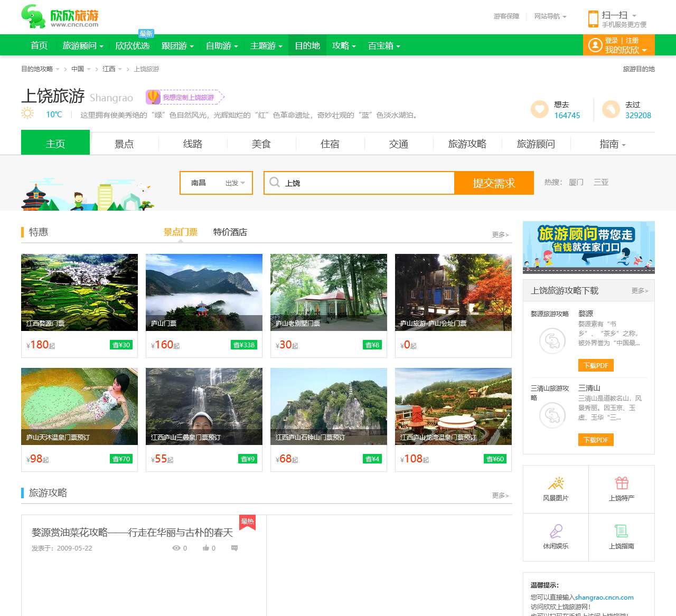676x616 pixels.
Task: Type in the 上饶 search input field
Action: point(359,183)
